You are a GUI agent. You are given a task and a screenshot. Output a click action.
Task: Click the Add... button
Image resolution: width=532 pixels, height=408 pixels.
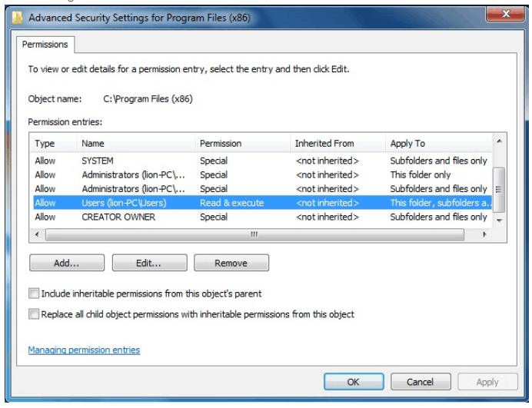(67, 263)
